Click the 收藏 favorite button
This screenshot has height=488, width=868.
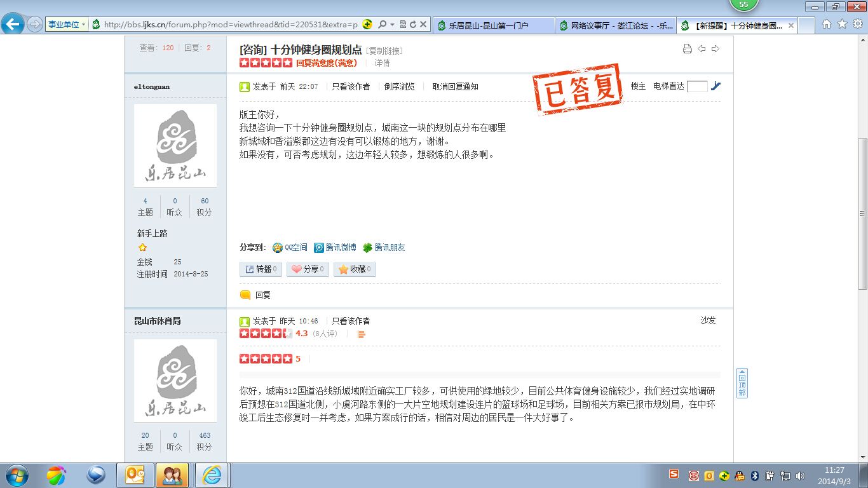355,269
